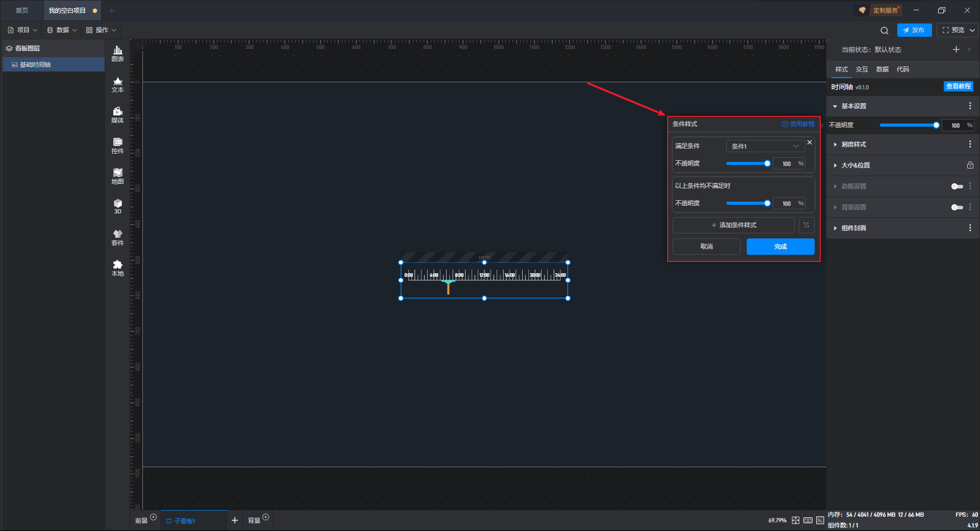This screenshot has height=531, width=980.
Task: Click the 预览 preview button
Action: (x=953, y=30)
